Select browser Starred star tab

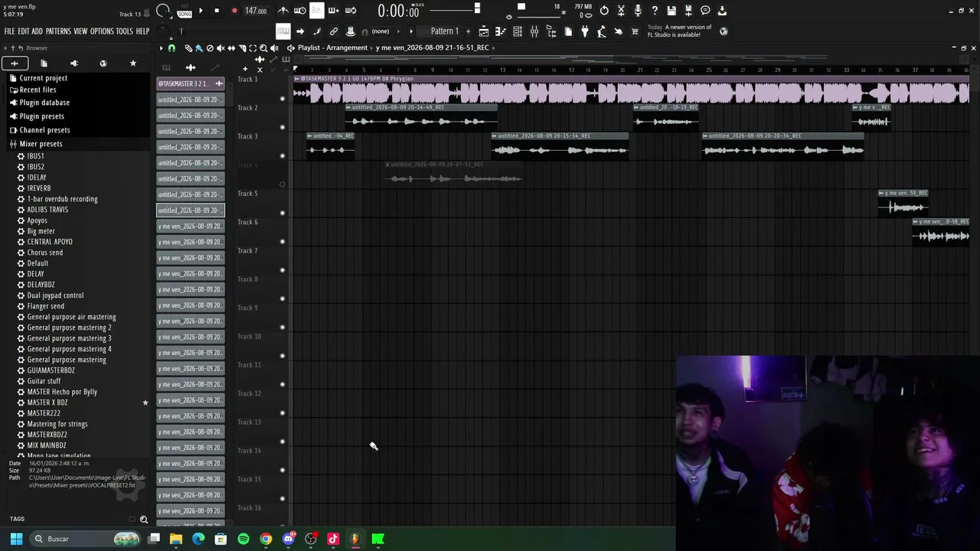click(x=133, y=64)
